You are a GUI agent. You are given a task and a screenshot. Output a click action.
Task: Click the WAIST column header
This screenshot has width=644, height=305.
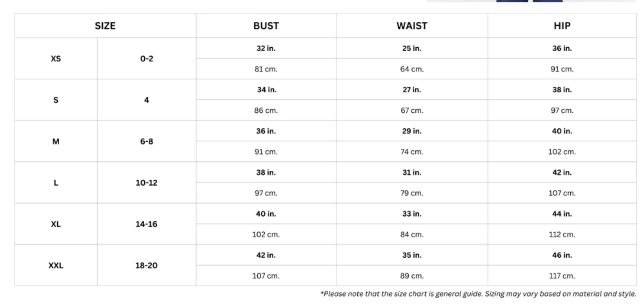tap(411, 26)
